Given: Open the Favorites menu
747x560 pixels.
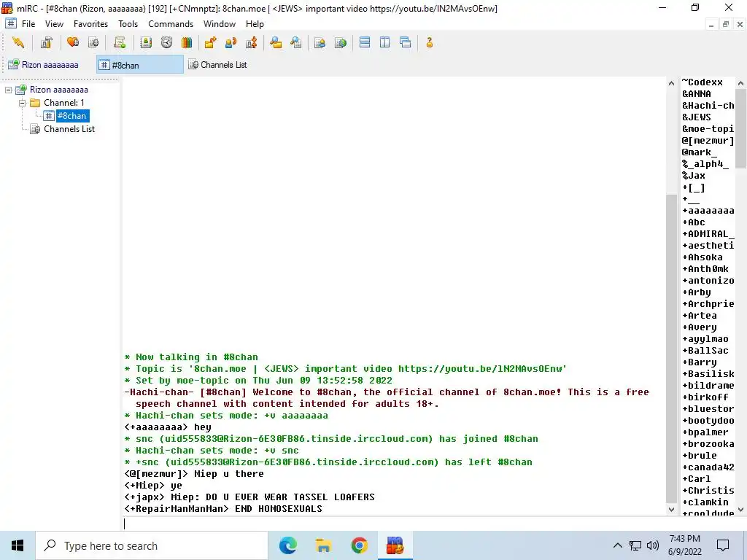Looking at the screenshot, I should (x=90, y=24).
